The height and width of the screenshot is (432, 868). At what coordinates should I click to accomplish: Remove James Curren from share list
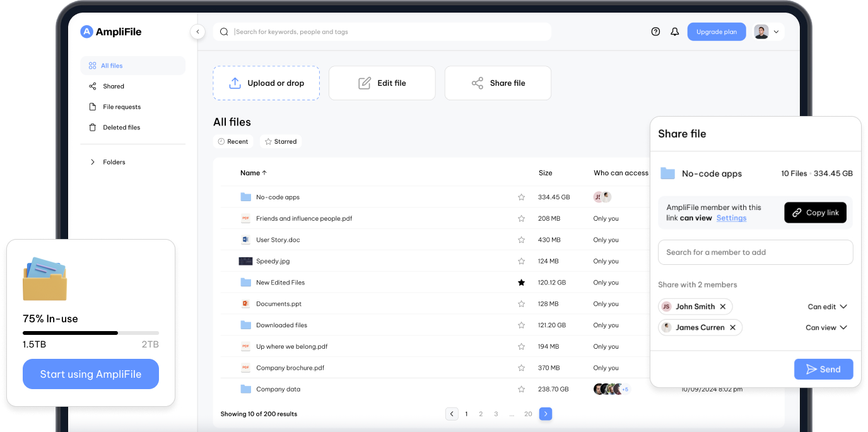tap(733, 327)
